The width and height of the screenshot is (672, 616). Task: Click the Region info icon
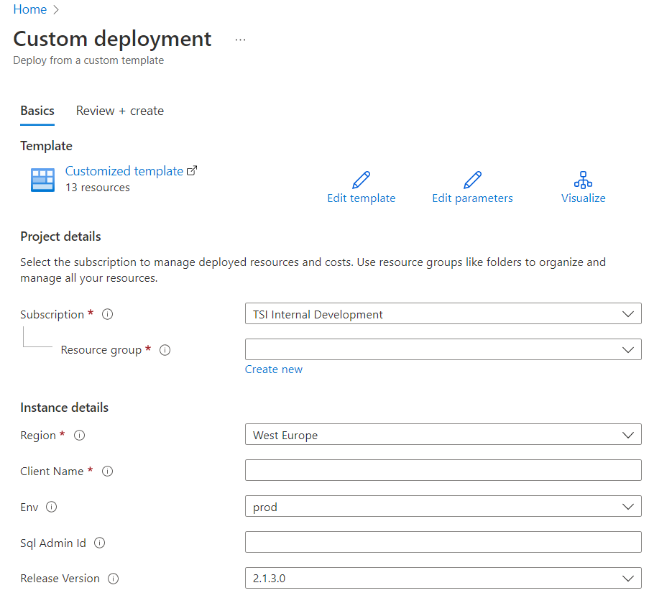pyautogui.click(x=80, y=435)
